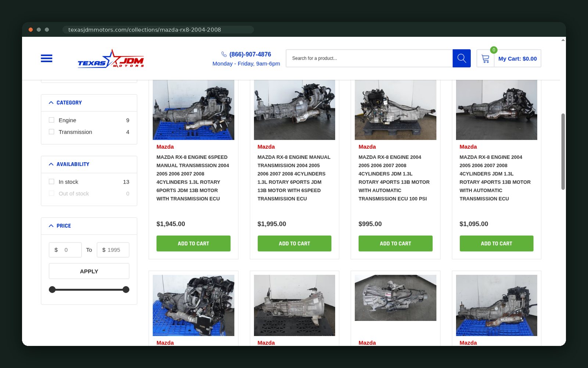Click the $1,095.00 product engine image

tap(496, 110)
